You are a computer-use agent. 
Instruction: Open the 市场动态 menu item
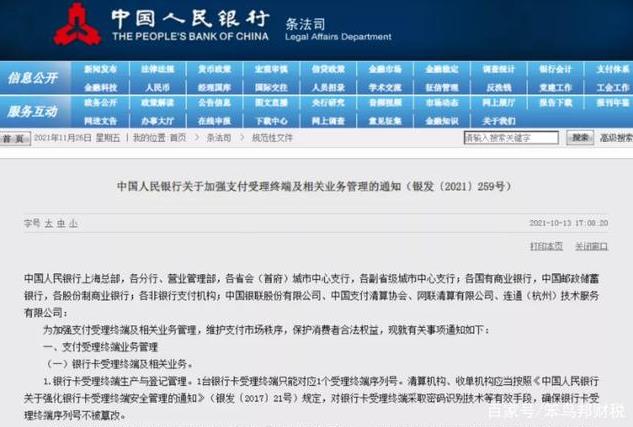[x=442, y=103]
